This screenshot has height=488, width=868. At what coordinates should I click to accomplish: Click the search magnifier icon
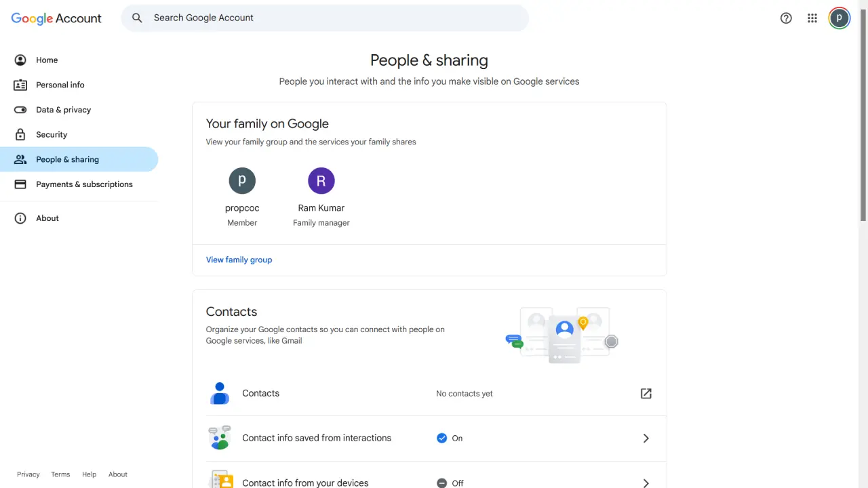(x=137, y=18)
